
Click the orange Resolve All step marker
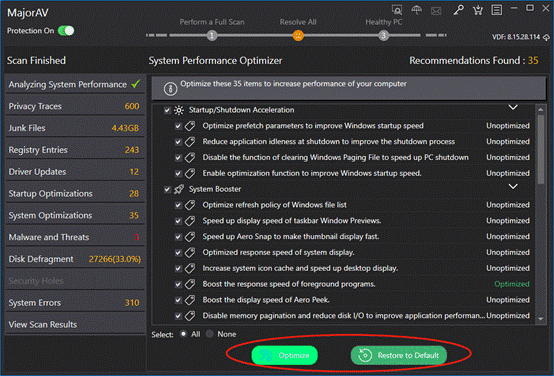pos(298,35)
